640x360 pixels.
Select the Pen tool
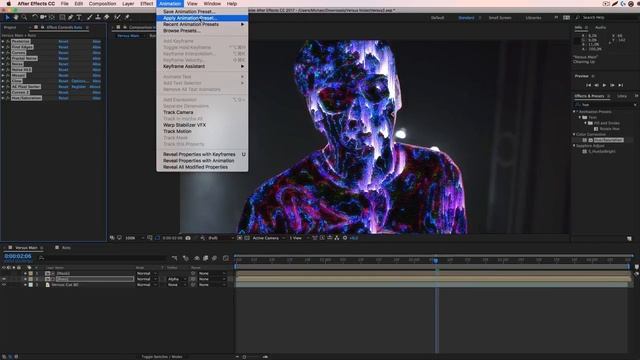tap(71, 17)
